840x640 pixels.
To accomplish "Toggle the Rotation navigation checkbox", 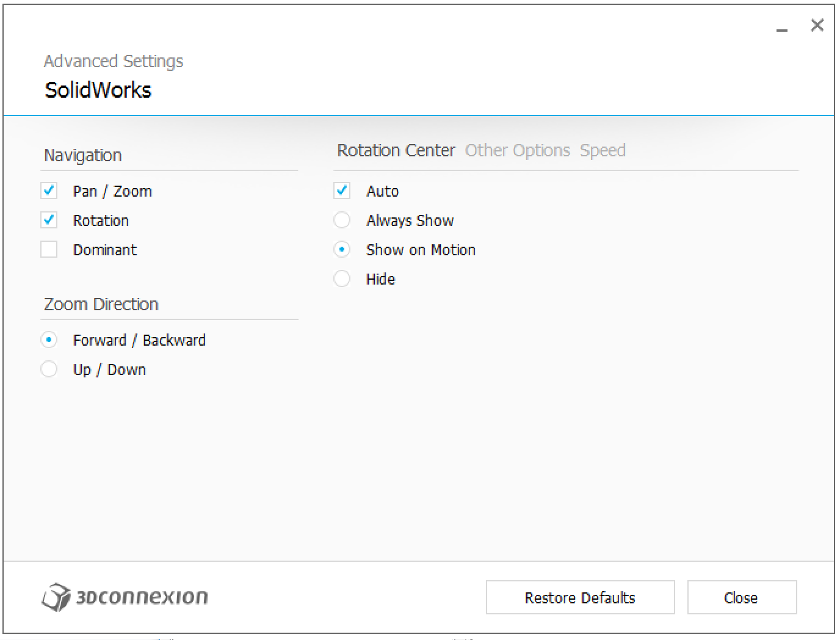I will [49, 220].
